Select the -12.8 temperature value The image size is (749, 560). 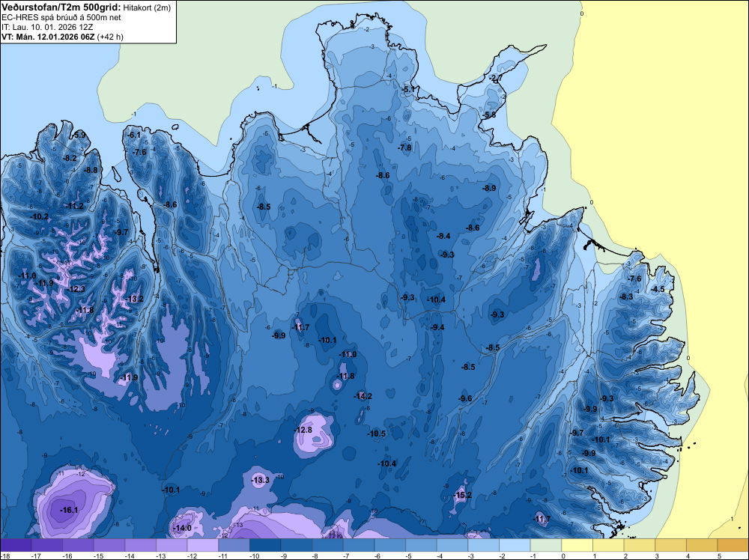pos(303,430)
